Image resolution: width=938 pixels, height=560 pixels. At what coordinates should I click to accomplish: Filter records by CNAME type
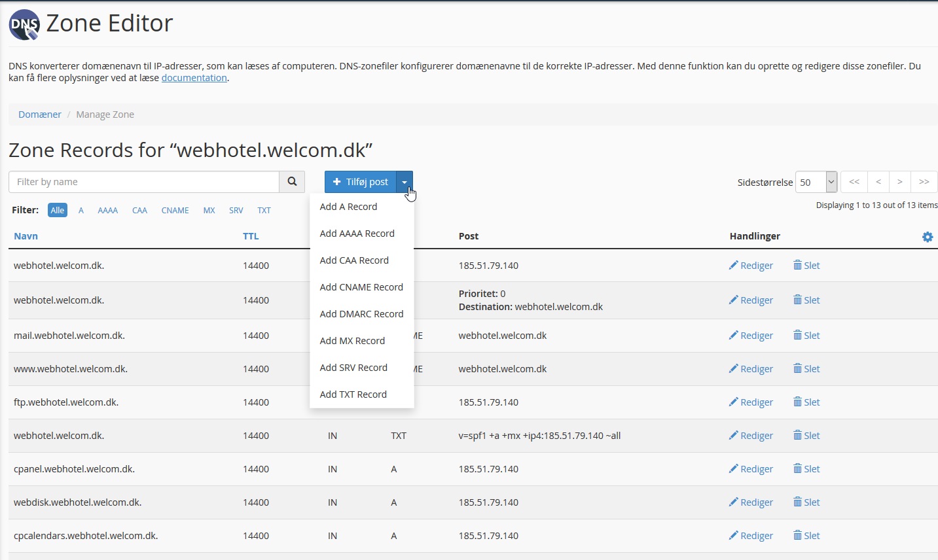(175, 210)
